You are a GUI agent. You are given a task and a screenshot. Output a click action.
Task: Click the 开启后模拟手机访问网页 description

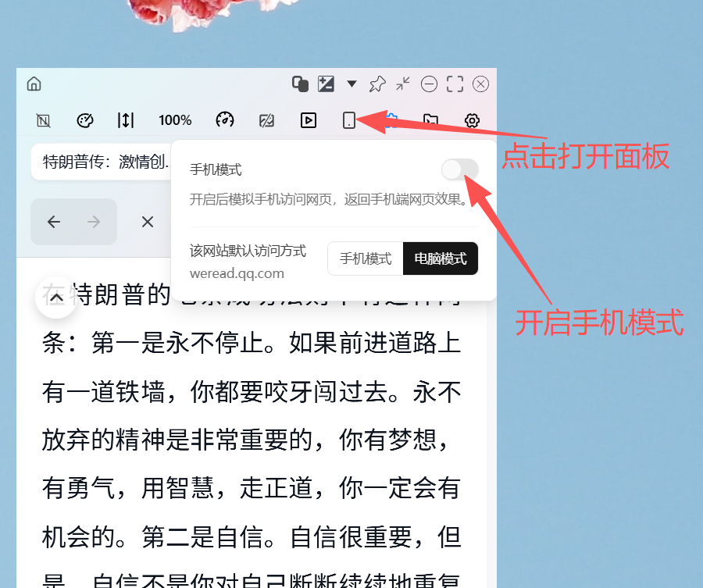pos(329,199)
